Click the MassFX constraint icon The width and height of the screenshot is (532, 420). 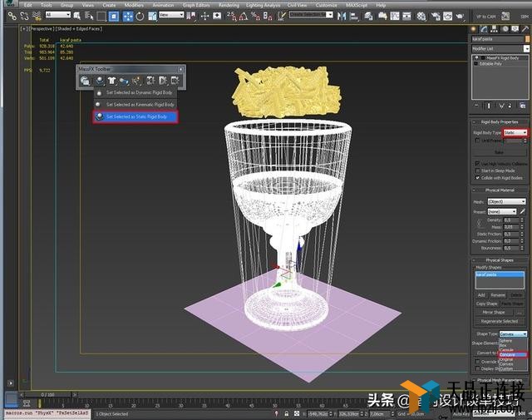[124, 81]
